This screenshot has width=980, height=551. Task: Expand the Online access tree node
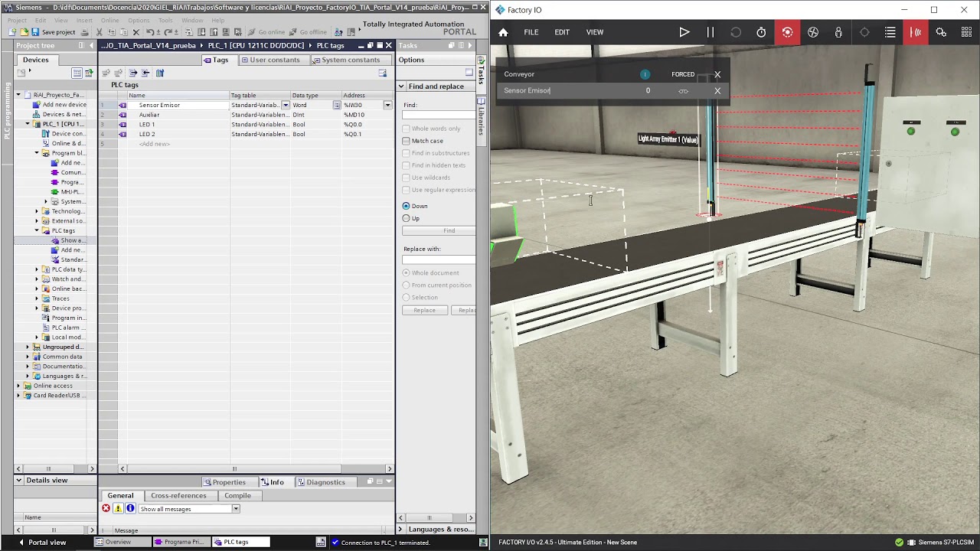click(x=18, y=386)
